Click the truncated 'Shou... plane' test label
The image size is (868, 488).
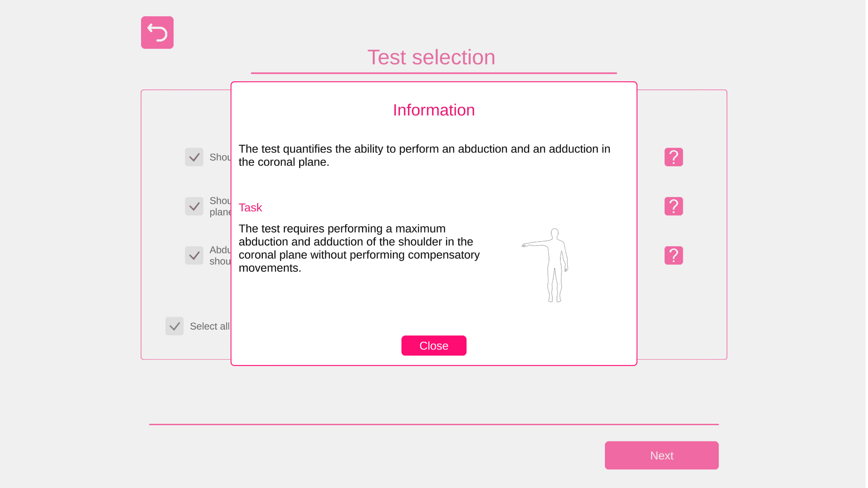220,206
